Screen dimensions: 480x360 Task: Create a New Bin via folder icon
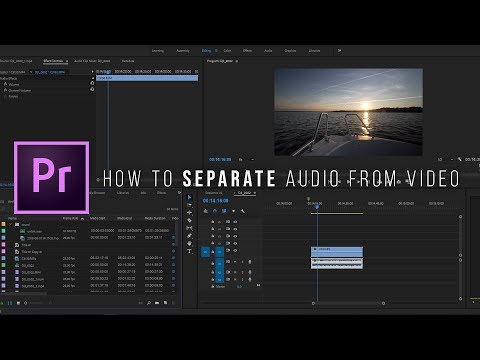click(x=157, y=303)
